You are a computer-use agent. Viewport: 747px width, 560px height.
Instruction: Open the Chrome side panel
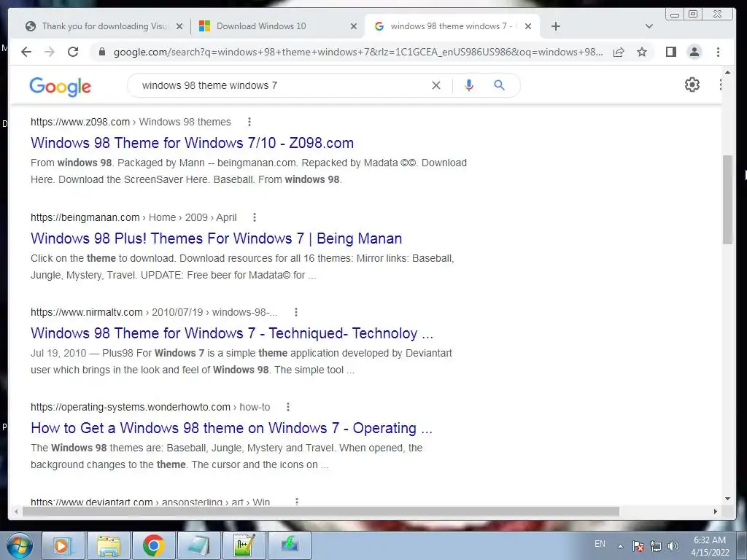pyautogui.click(x=671, y=52)
